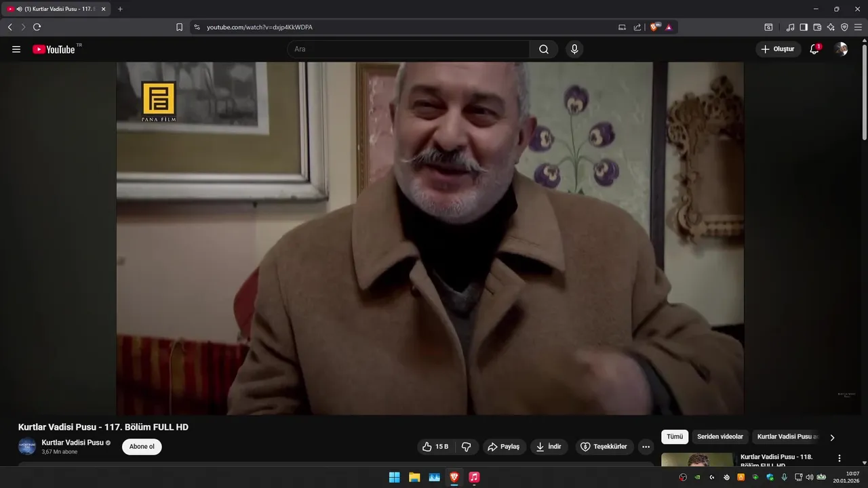Open Brave playlist music note icon
The image size is (868, 488).
(790, 27)
